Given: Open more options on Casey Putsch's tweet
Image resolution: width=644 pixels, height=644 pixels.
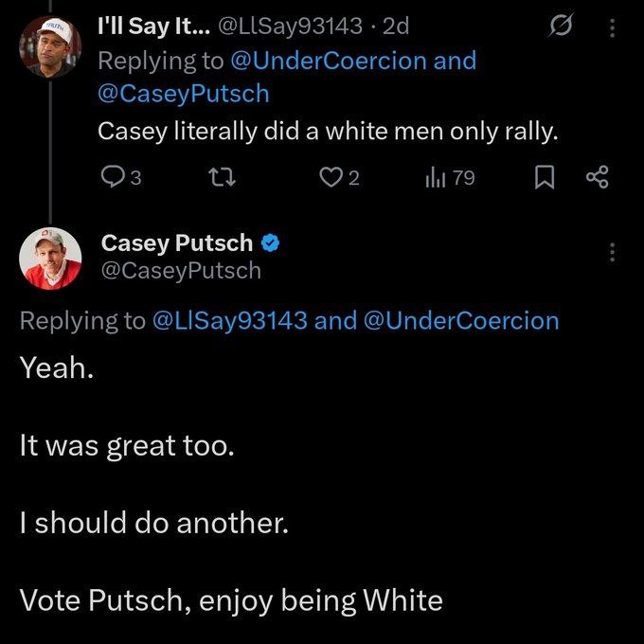Looking at the screenshot, I should point(613,252).
